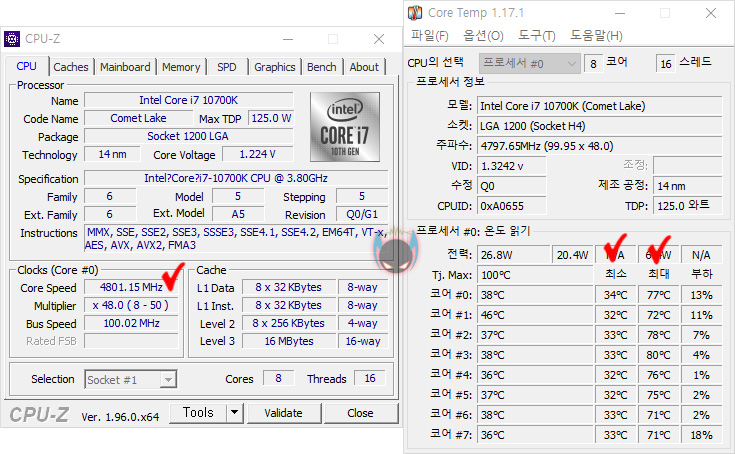
Task: Click the CPU-Z Threads count field 16
Action: (x=370, y=378)
